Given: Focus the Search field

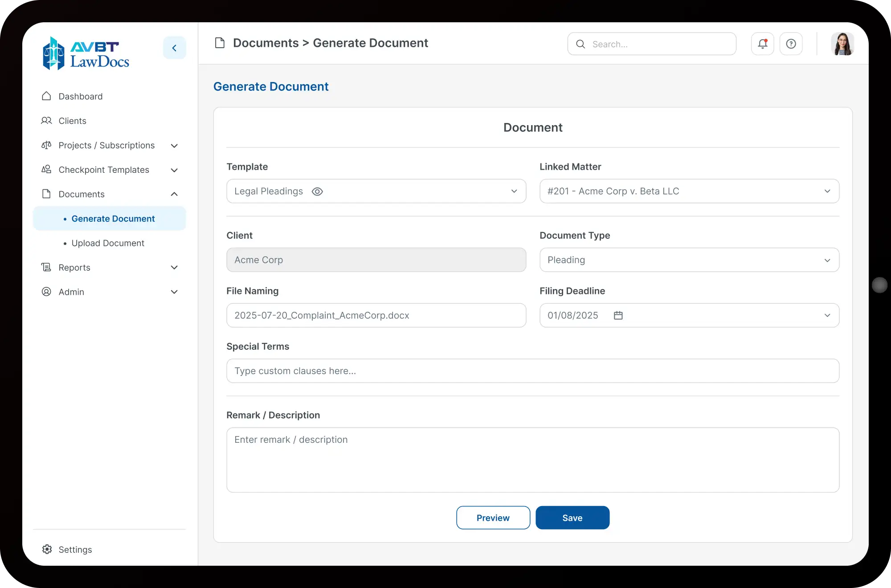Looking at the screenshot, I should click(652, 44).
